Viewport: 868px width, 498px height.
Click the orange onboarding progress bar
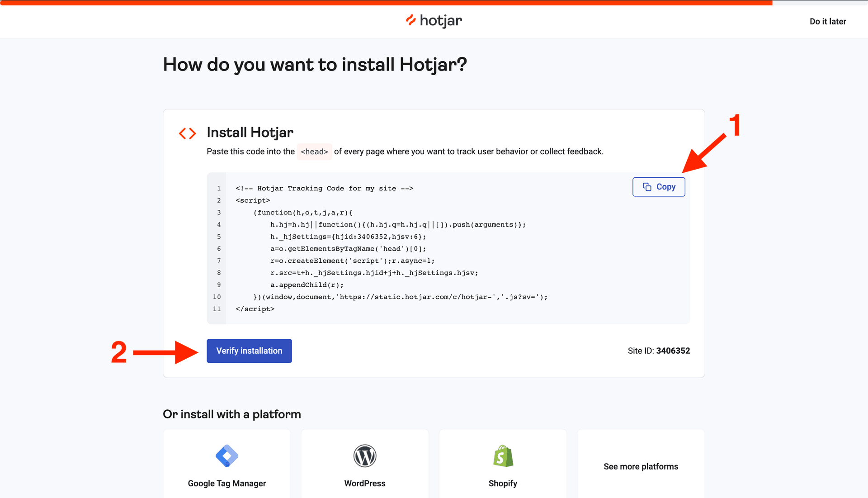pyautogui.click(x=386, y=3)
